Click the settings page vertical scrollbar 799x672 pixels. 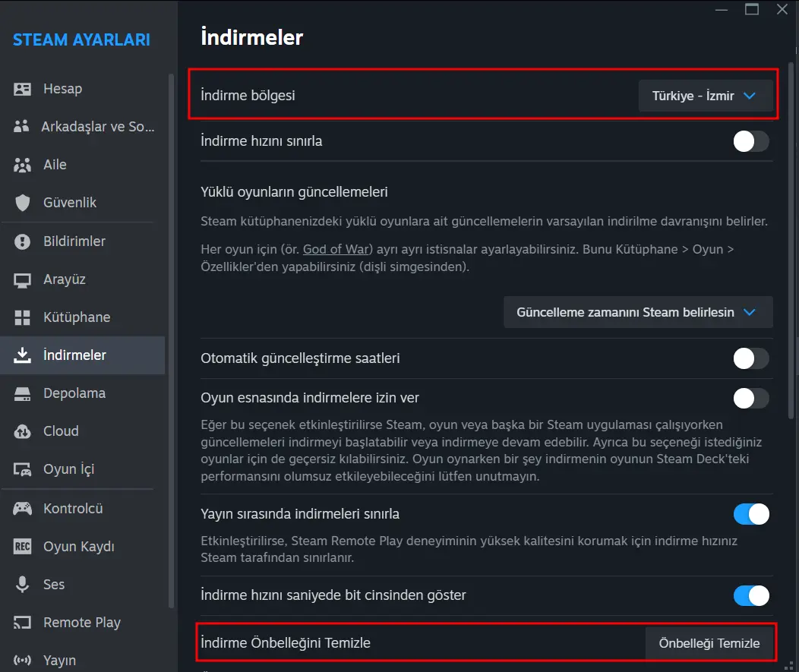pyautogui.click(x=791, y=239)
